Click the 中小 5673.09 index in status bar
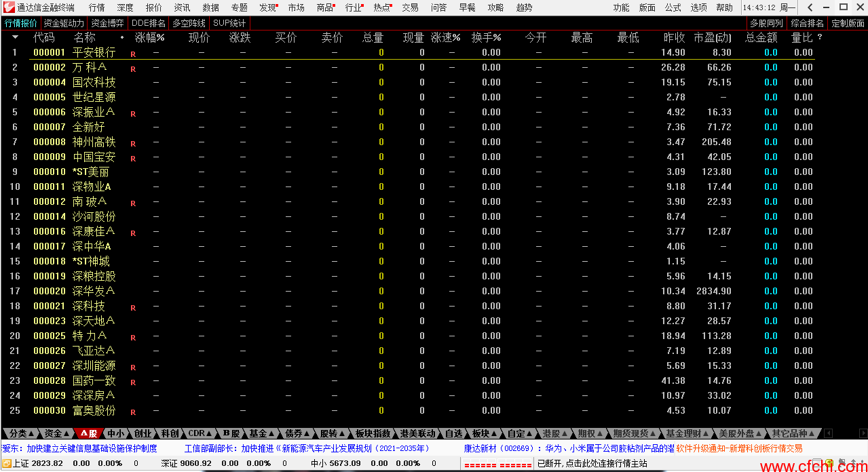The width and height of the screenshot is (868, 472). (x=335, y=464)
